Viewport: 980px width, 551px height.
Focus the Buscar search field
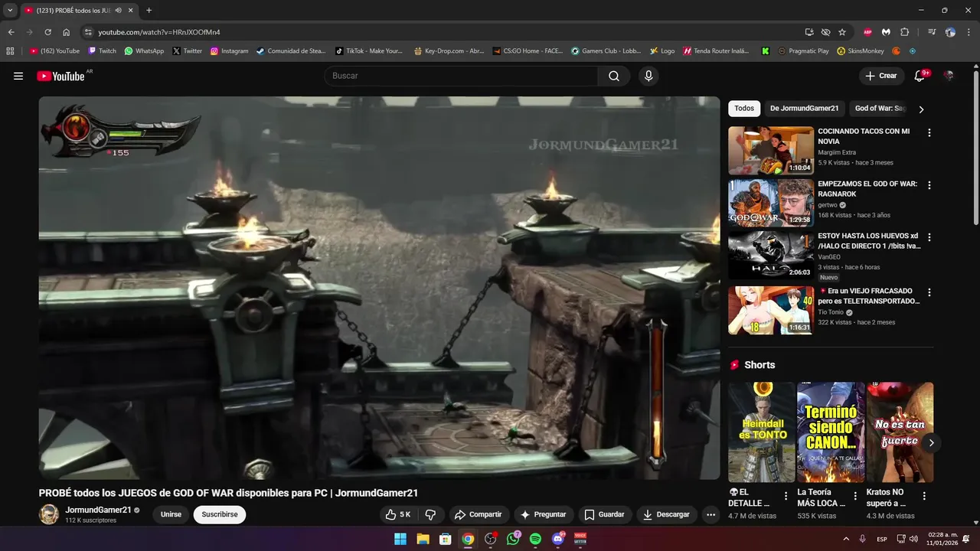(x=461, y=76)
